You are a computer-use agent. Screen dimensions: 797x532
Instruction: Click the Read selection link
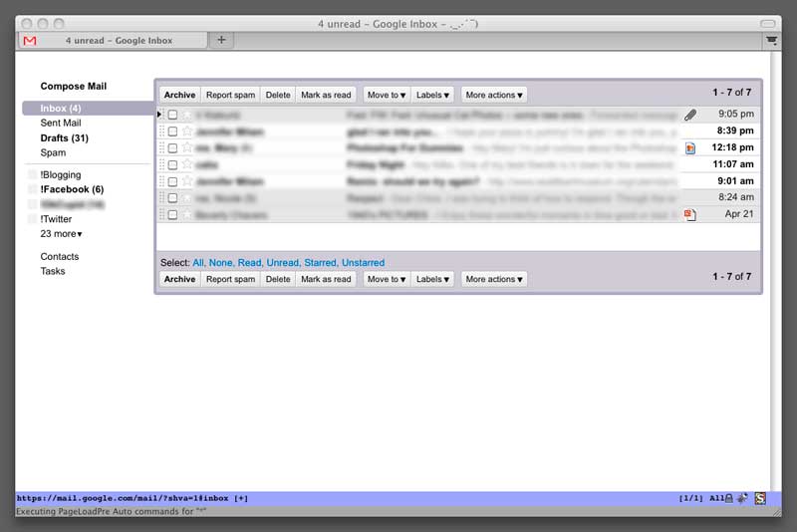pos(250,263)
